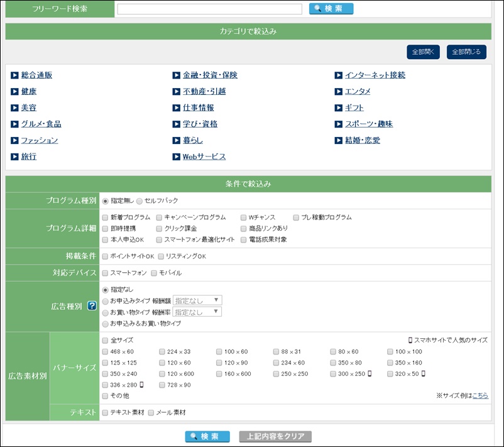Tick the 全サイズ banner checkbox

[105, 341]
